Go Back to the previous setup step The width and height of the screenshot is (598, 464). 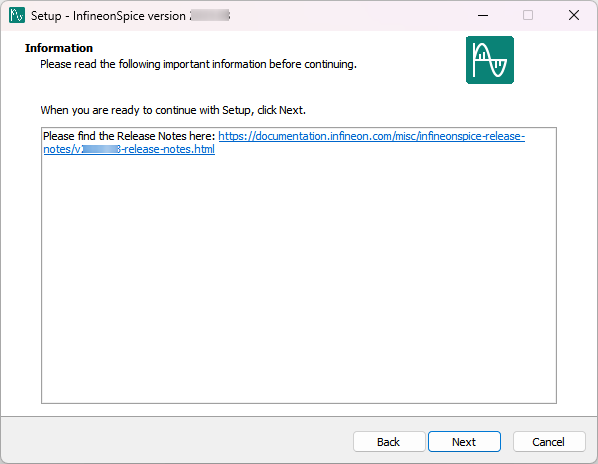389,442
